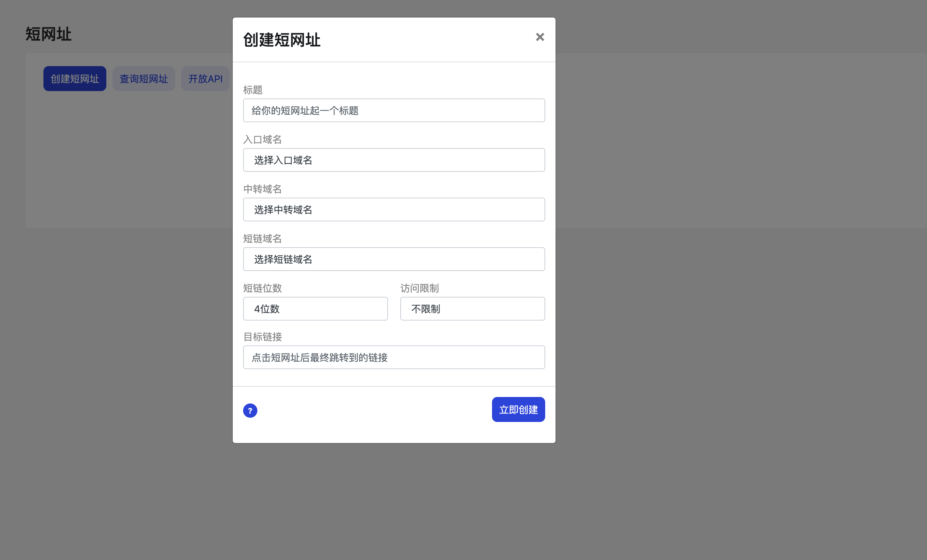Select the 创建短网址 tab in the background page
Screen dimensions: 927x560
click(75, 79)
